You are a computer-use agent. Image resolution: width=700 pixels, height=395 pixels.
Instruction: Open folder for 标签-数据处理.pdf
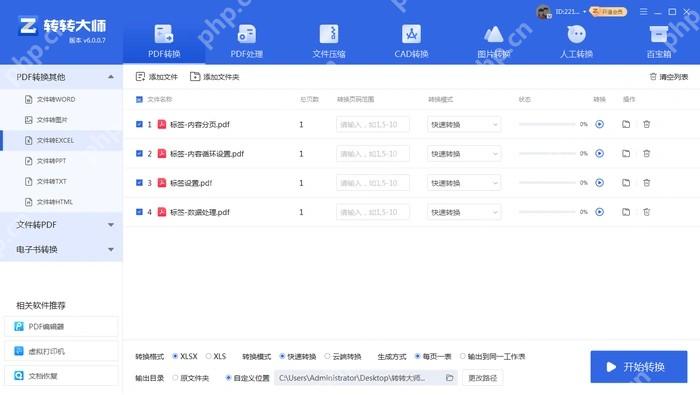pos(626,212)
